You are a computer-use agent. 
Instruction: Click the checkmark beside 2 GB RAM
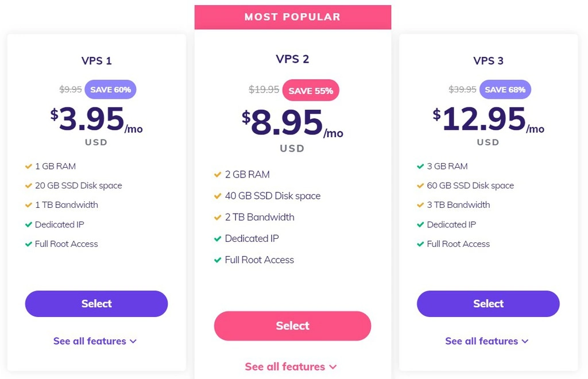pyautogui.click(x=218, y=175)
